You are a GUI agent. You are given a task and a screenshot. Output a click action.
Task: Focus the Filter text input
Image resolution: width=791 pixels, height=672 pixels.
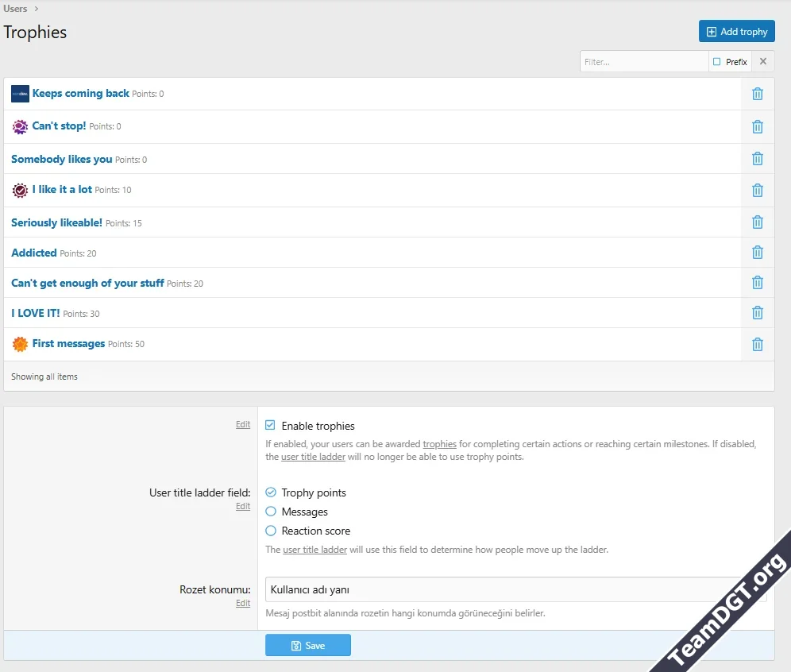pos(643,62)
